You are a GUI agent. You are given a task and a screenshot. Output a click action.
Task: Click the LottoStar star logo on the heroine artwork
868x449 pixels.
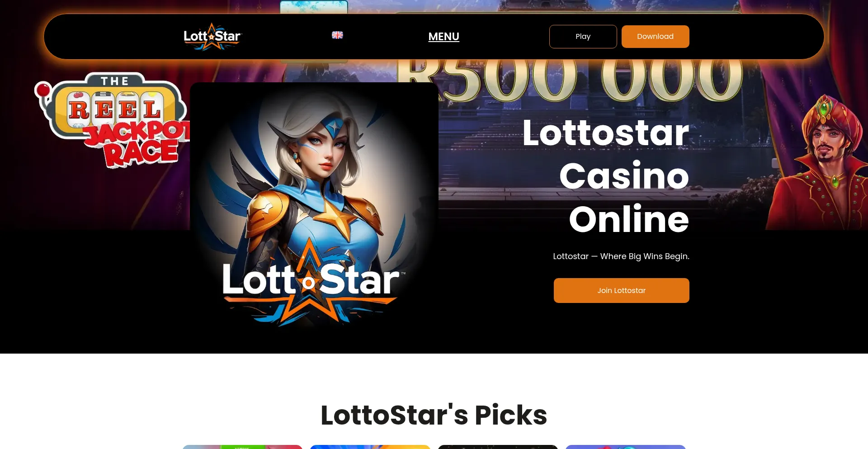click(311, 283)
